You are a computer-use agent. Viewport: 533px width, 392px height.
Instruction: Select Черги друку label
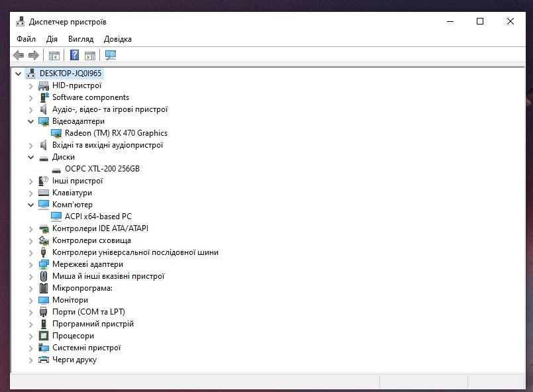(74, 360)
